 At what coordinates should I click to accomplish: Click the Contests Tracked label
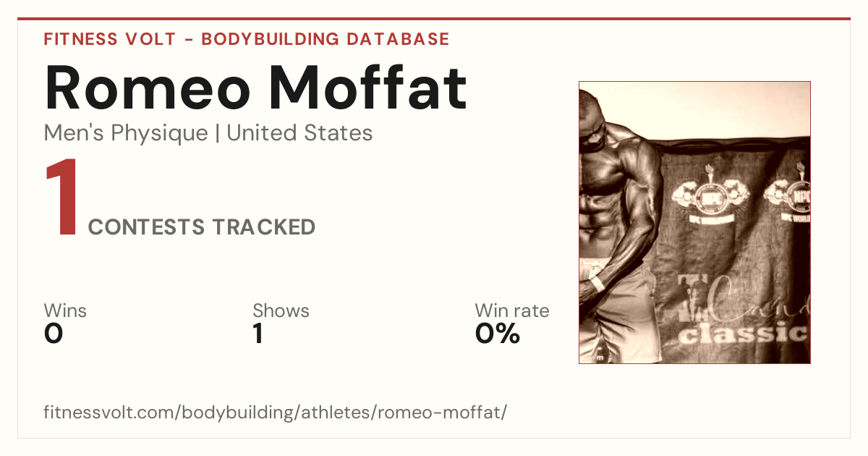coord(202,227)
